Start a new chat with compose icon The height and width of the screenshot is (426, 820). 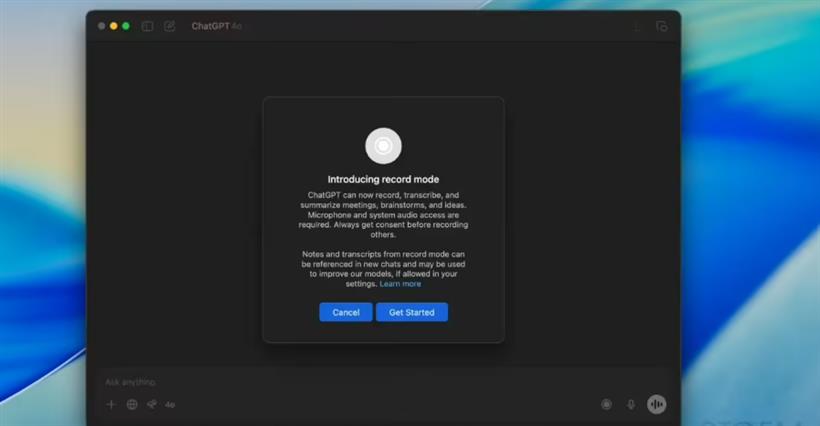[169, 26]
